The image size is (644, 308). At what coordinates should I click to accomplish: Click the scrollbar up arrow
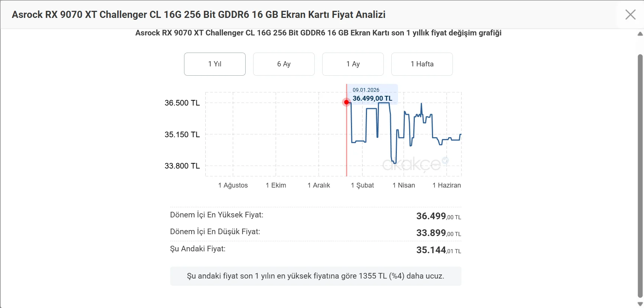pos(640,34)
